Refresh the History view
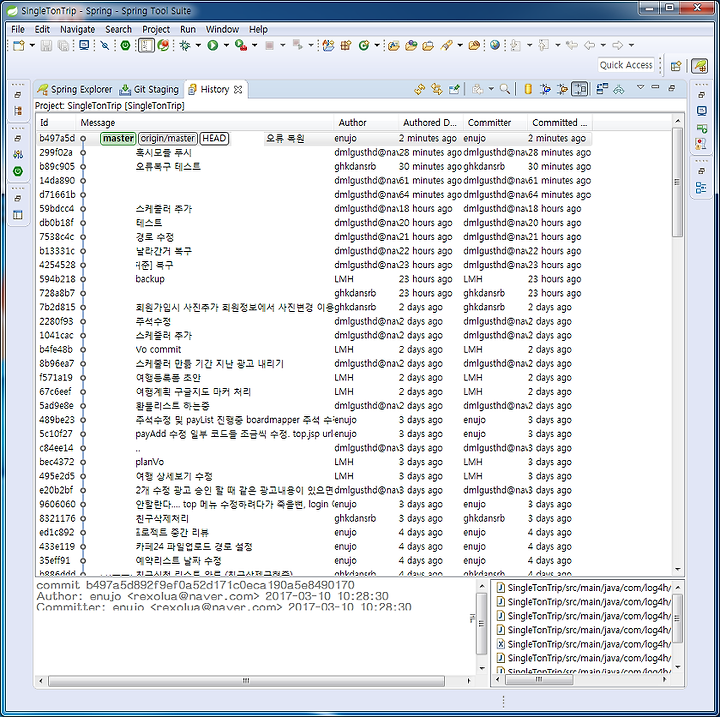Viewport: 720px width, 717px height. pos(419,90)
